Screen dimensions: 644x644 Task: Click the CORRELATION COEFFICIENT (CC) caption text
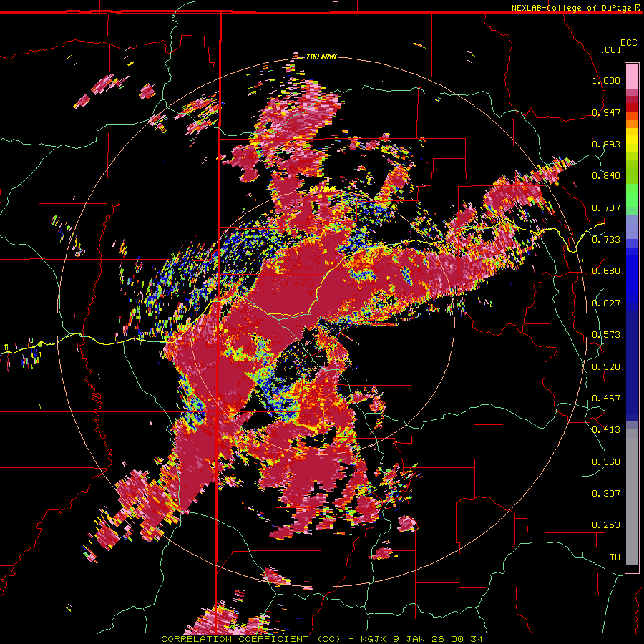pyautogui.click(x=250, y=639)
